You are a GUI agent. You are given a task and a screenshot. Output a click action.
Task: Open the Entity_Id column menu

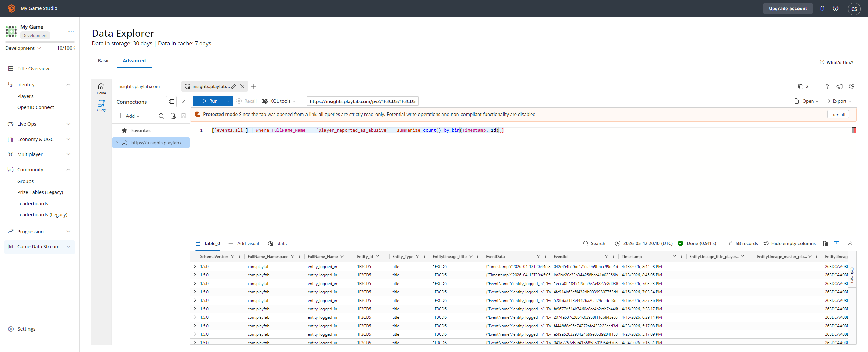tap(384, 256)
